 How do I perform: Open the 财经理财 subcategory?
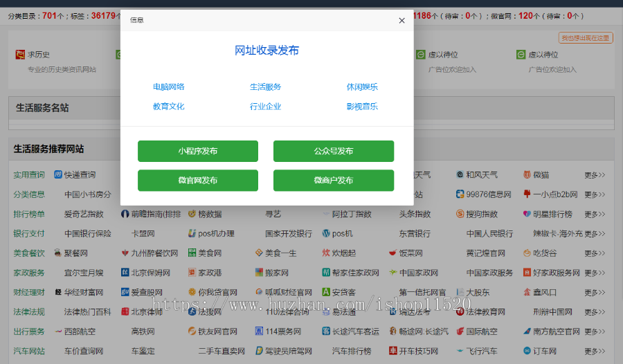click(x=29, y=292)
